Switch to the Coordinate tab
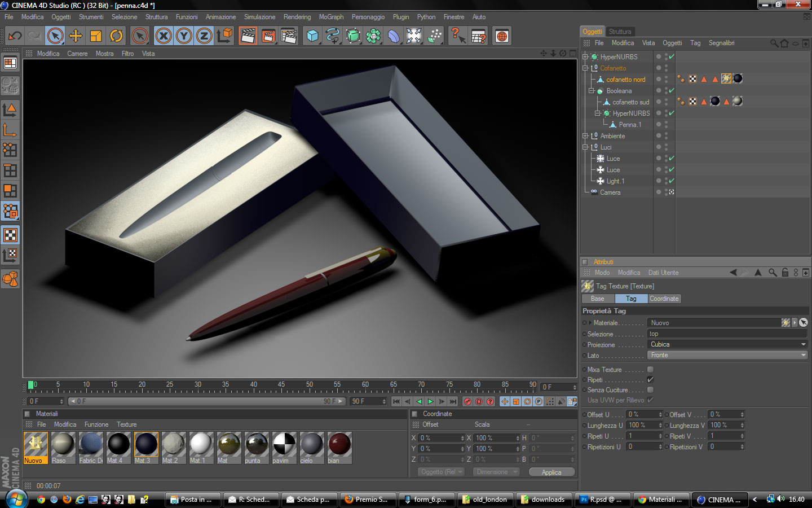The height and width of the screenshot is (508, 812). [664, 299]
